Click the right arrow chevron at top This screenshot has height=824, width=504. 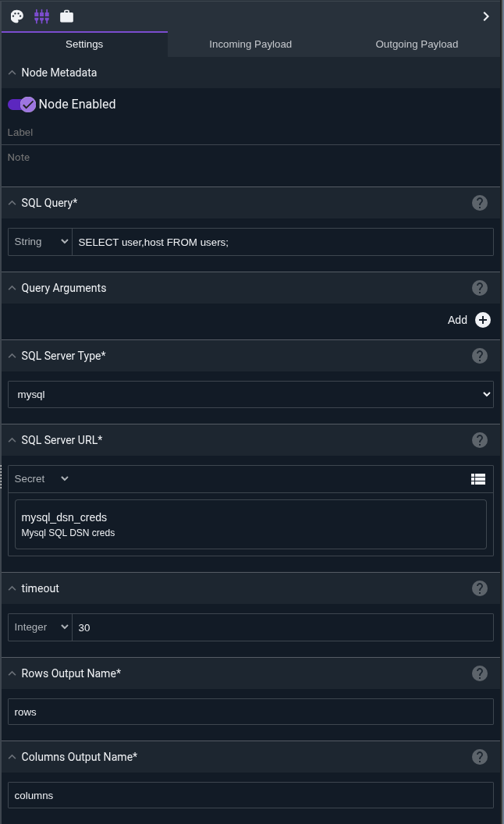coord(486,16)
